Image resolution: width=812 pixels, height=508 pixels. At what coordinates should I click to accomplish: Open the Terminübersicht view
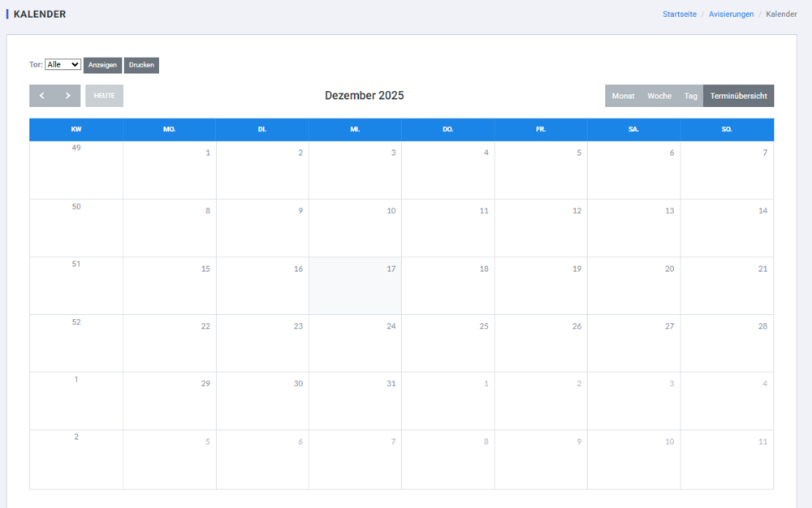738,96
